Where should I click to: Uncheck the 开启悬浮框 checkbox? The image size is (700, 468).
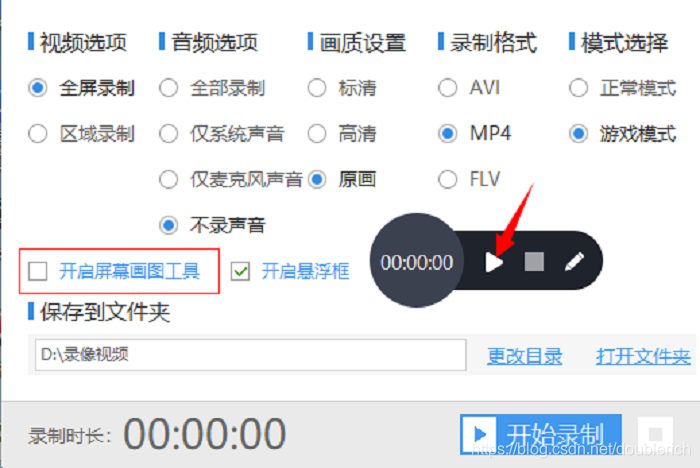point(240,271)
